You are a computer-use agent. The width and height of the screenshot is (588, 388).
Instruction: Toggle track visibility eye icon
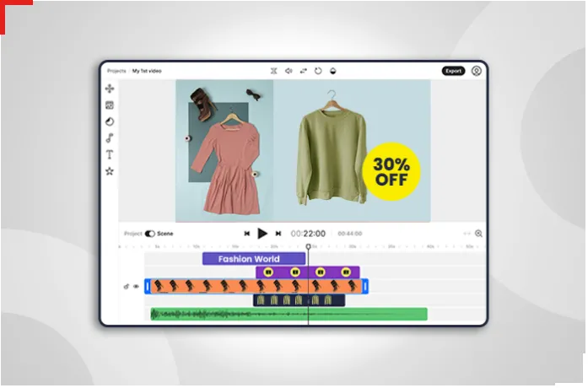[x=136, y=287]
